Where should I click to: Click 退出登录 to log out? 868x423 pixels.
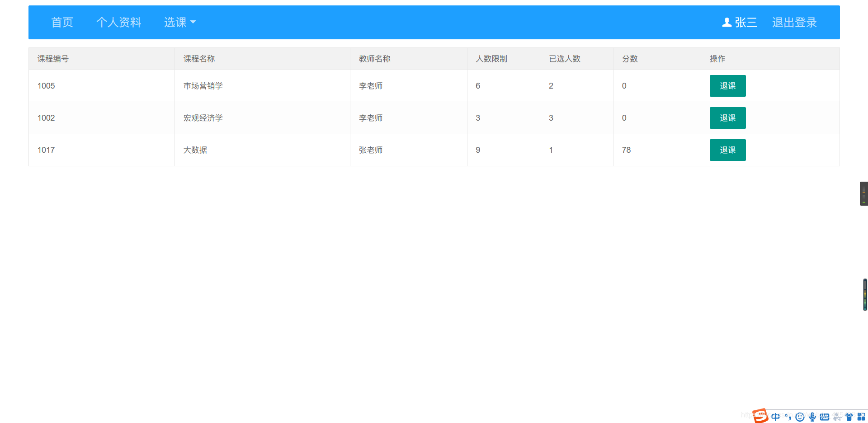tap(794, 22)
